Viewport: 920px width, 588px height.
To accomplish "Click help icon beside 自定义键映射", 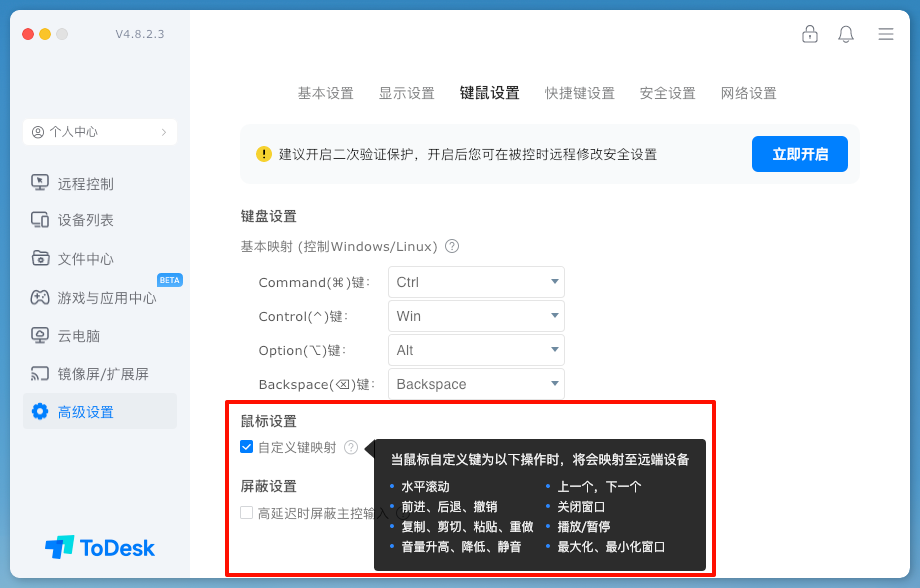I will click(x=351, y=448).
